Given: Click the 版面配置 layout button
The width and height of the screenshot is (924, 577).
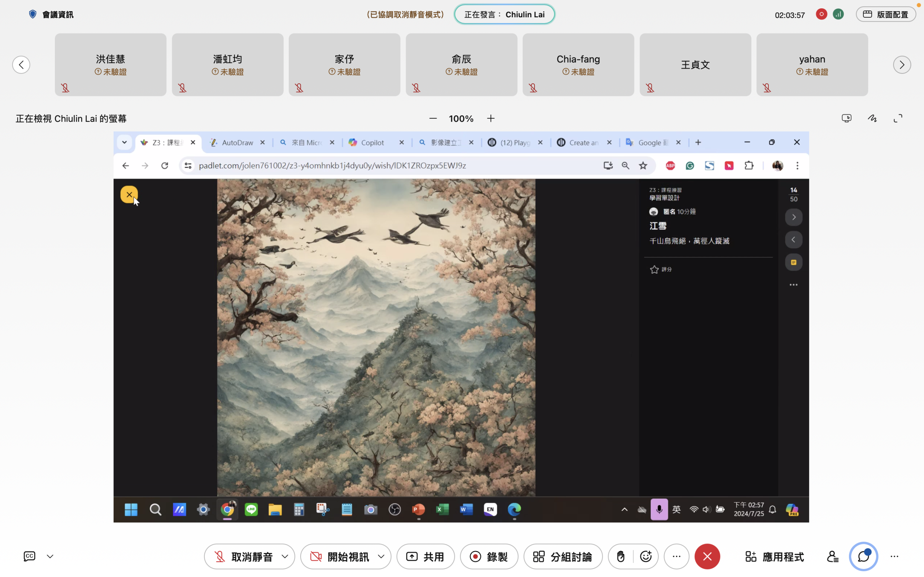Looking at the screenshot, I should pyautogui.click(x=885, y=14).
